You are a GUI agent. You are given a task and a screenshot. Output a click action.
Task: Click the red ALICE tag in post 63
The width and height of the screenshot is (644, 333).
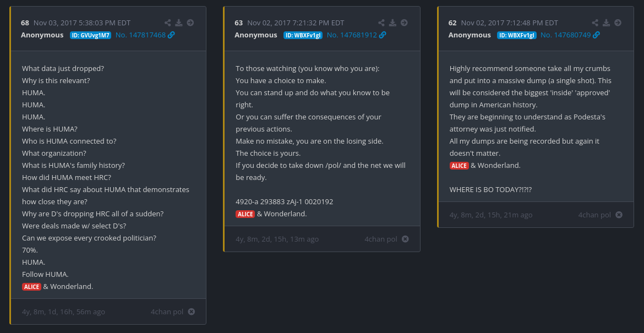[x=245, y=214]
